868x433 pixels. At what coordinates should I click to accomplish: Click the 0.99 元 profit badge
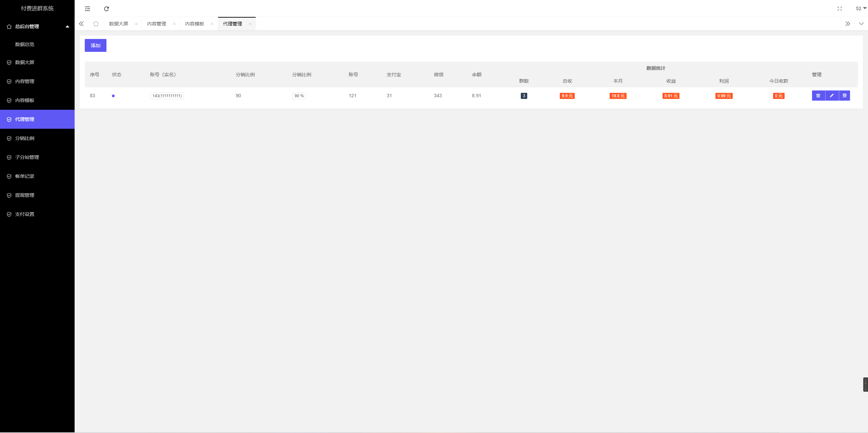coord(724,96)
